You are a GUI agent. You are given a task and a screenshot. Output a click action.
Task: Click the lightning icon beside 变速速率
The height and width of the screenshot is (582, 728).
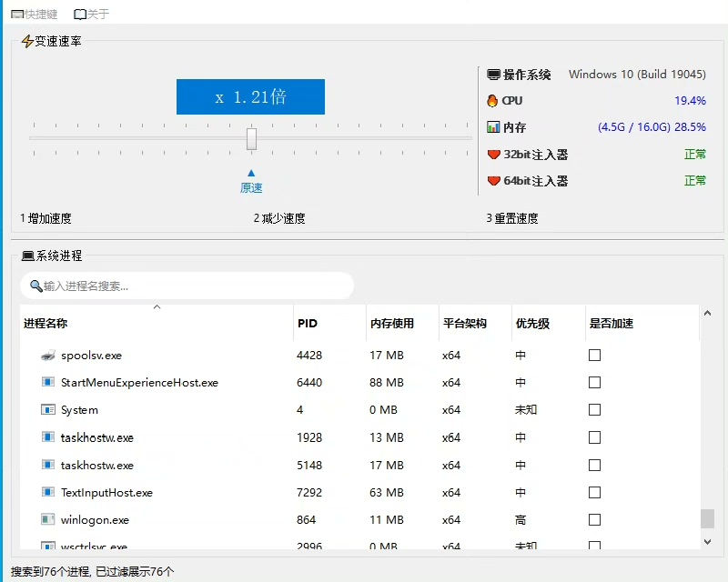(x=27, y=41)
